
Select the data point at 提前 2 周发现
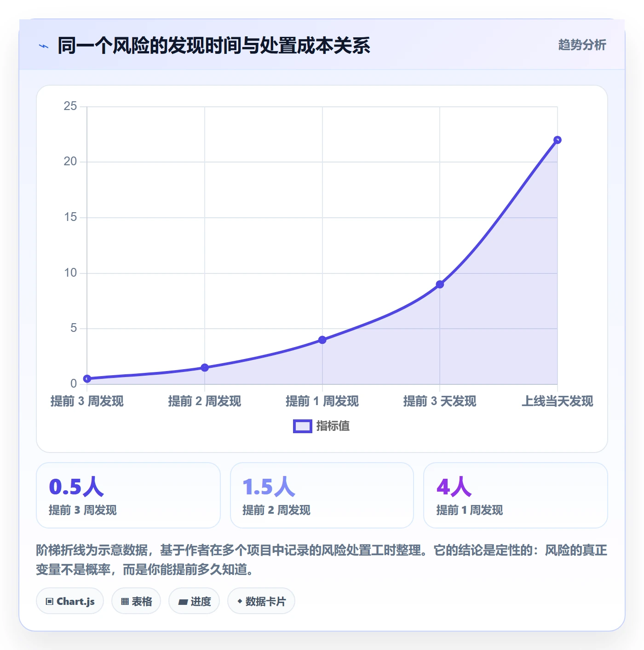205,367
